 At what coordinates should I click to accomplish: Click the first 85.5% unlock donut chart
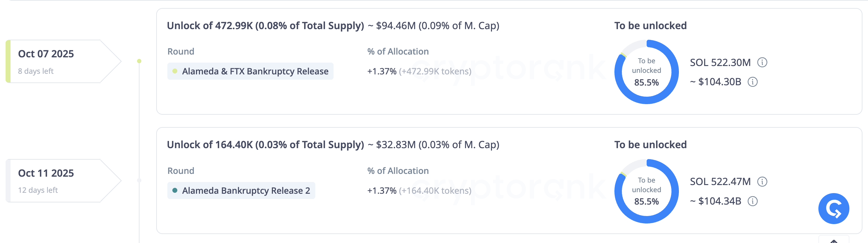pyautogui.click(x=646, y=72)
